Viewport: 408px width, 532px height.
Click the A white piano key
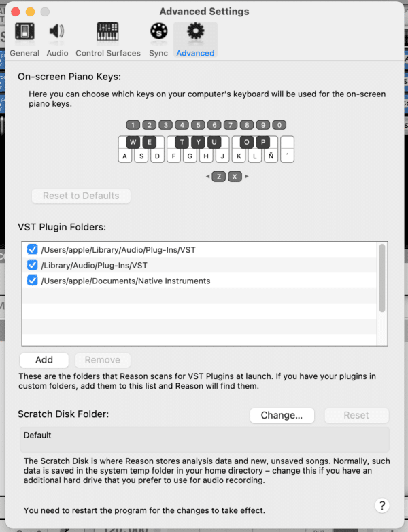click(x=125, y=156)
